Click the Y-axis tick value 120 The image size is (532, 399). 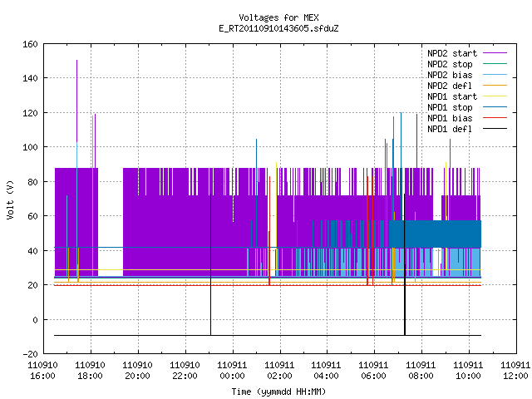[x=30, y=113]
